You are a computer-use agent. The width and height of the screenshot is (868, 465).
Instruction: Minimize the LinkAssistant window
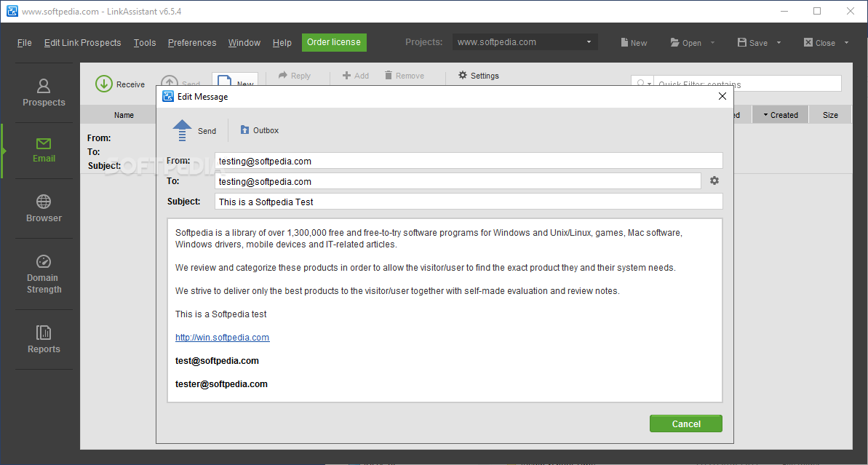[784, 11]
